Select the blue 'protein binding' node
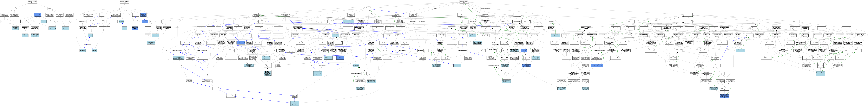The width and height of the screenshot is (868, 106). [x=38, y=15]
